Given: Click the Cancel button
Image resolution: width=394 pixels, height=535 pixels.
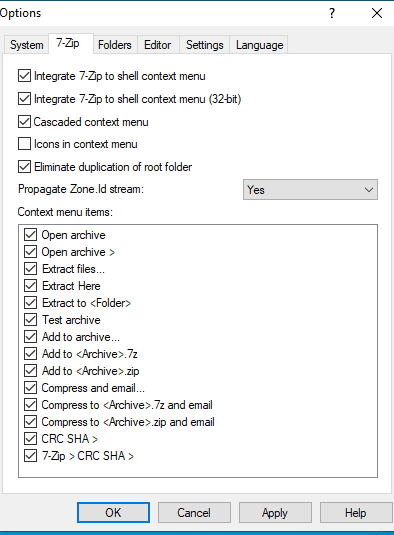Looking at the screenshot, I should [x=194, y=512].
